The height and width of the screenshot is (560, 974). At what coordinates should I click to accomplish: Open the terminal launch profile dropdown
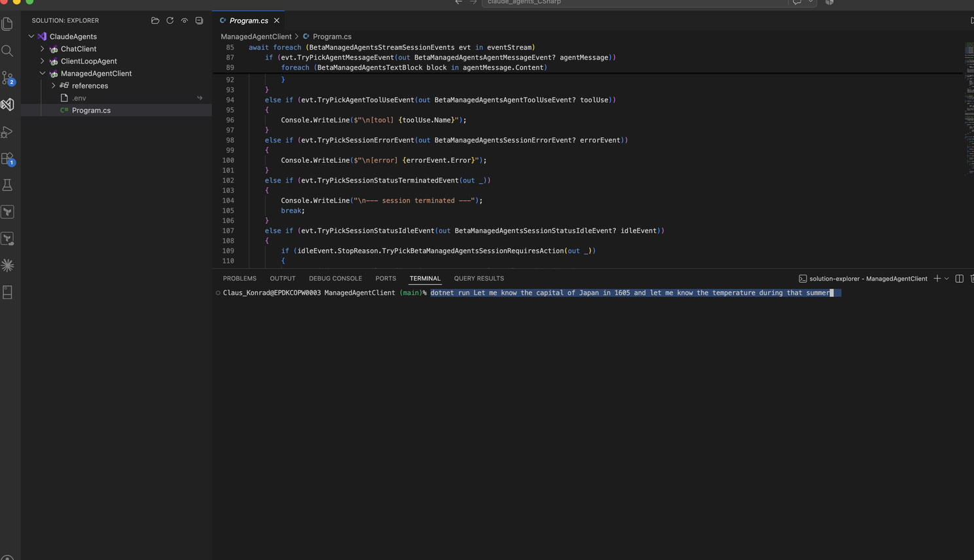947,279
